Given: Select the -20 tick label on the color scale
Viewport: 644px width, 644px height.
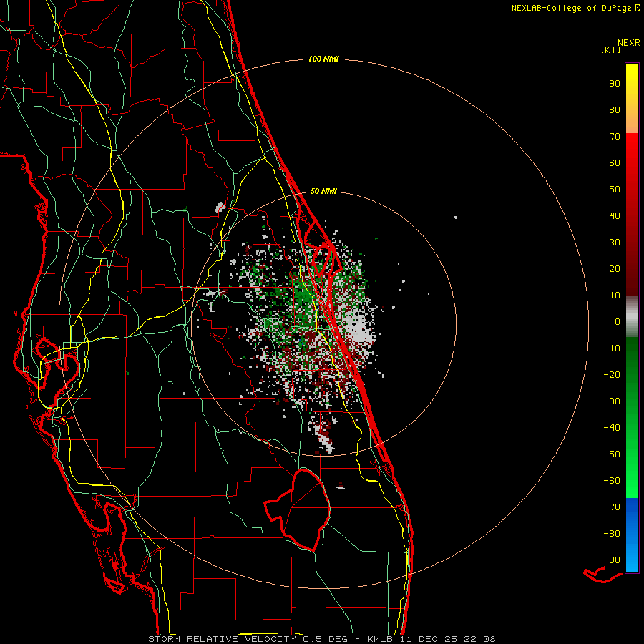Looking at the screenshot, I should [612, 375].
